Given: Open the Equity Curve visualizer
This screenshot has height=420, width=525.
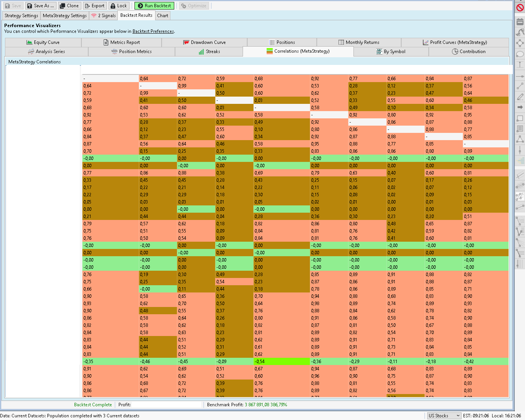Looking at the screenshot, I should 43,42.
